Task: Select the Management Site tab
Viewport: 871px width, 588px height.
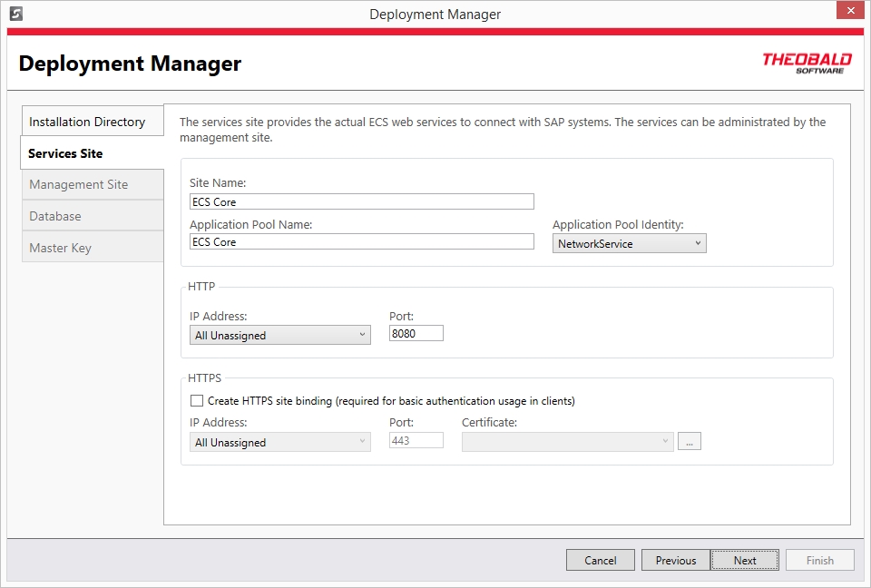Action: pyautogui.click(x=91, y=184)
